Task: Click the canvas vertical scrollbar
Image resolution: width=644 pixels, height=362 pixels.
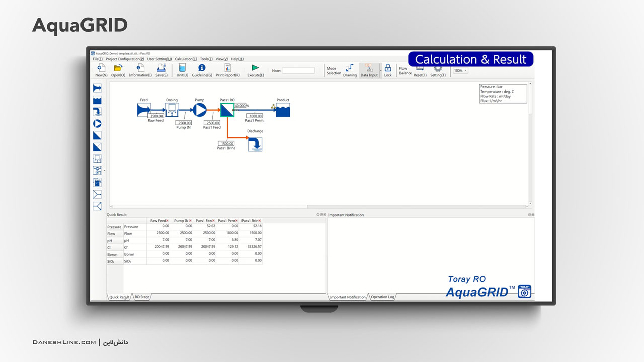Action: point(531,144)
